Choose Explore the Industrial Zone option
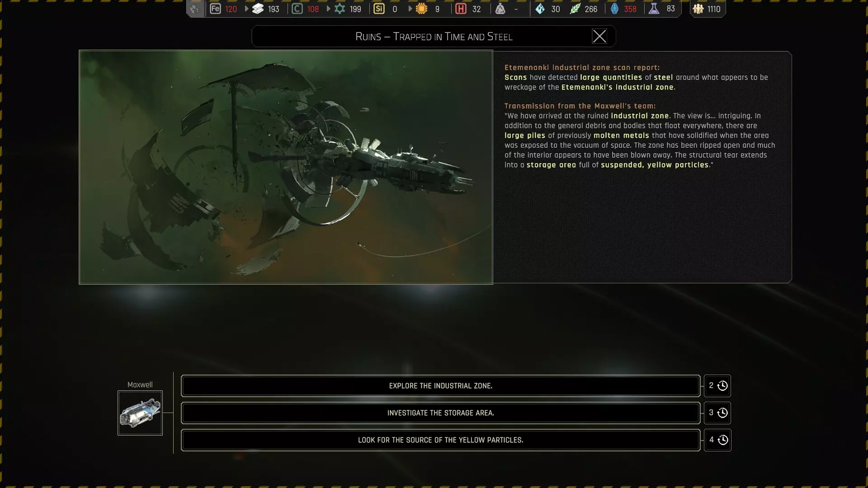Image resolution: width=868 pixels, height=488 pixels. click(x=440, y=386)
